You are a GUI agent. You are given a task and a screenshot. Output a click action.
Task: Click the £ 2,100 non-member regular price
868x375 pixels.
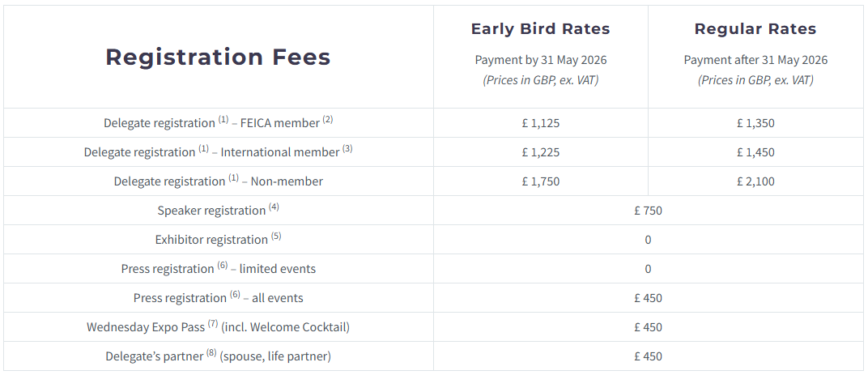coord(755,181)
